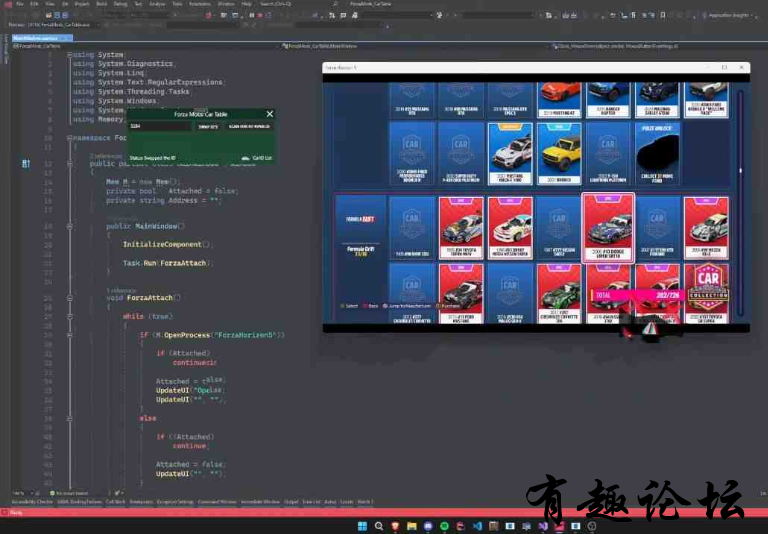The width and height of the screenshot is (768, 534).
Task: Open File Explorer from the taskbar
Action: pyautogui.click(x=411, y=526)
